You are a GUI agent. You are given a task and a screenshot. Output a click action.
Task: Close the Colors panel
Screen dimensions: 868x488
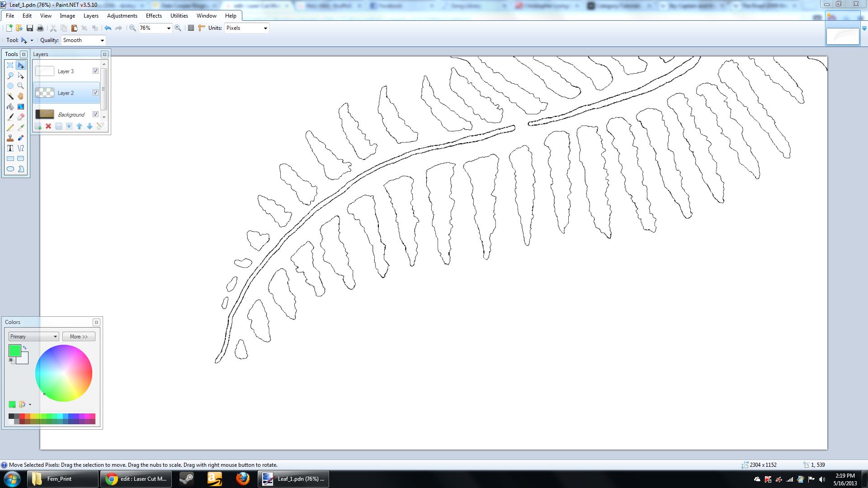point(96,322)
